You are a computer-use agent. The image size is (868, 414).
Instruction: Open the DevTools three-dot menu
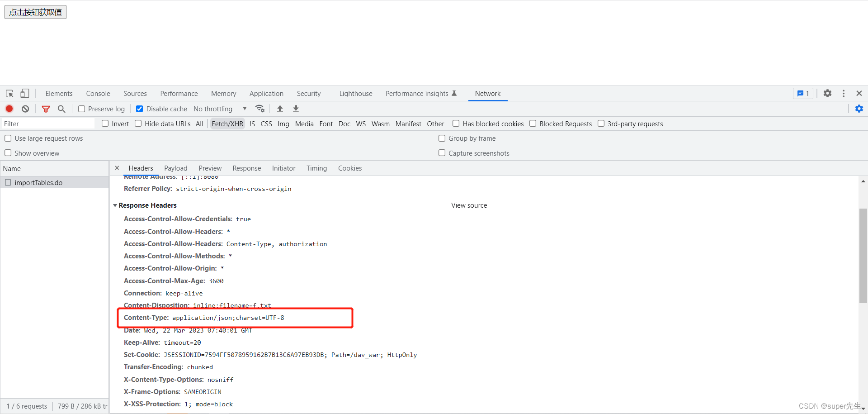pos(844,93)
